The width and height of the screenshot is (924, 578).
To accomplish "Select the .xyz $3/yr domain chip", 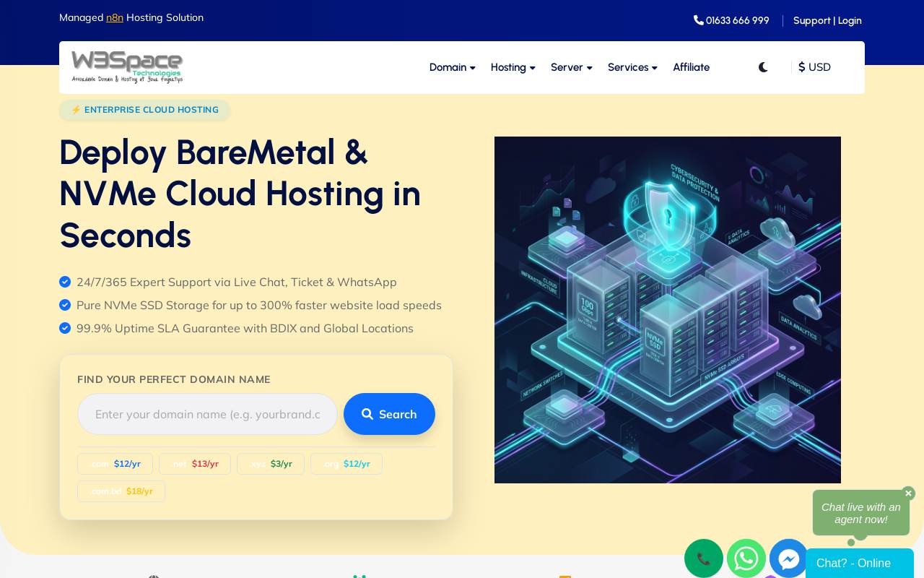I will click(271, 464).
